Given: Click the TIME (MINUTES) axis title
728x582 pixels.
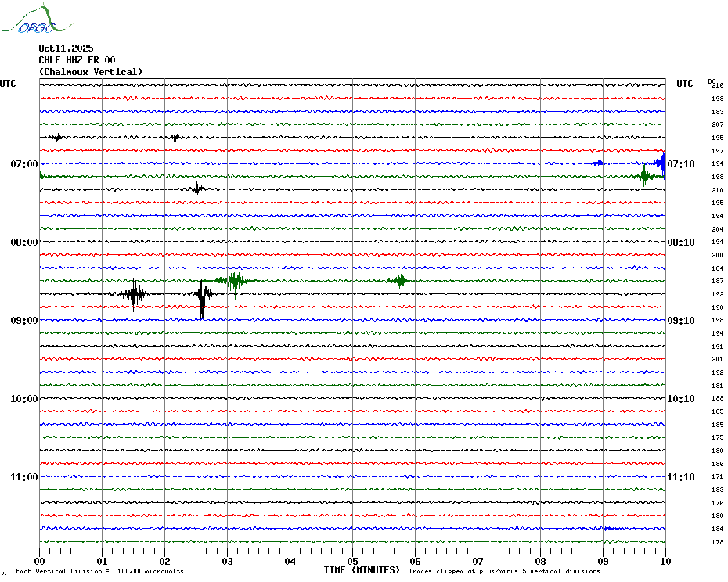Looking at the screenshot, I should click(362, 570).
